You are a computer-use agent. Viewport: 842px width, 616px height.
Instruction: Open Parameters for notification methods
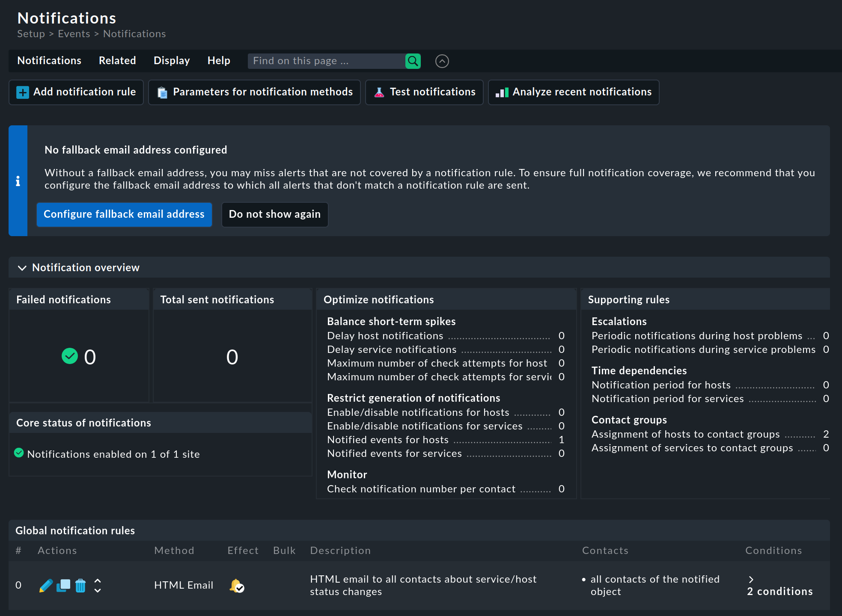click(x=254, y=92)
